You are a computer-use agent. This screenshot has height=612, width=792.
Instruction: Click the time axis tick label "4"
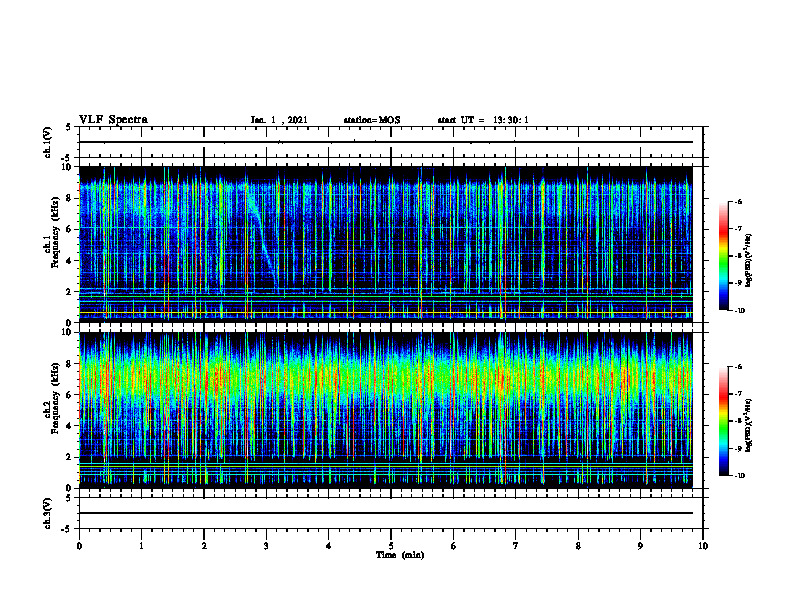click(329, 546)
